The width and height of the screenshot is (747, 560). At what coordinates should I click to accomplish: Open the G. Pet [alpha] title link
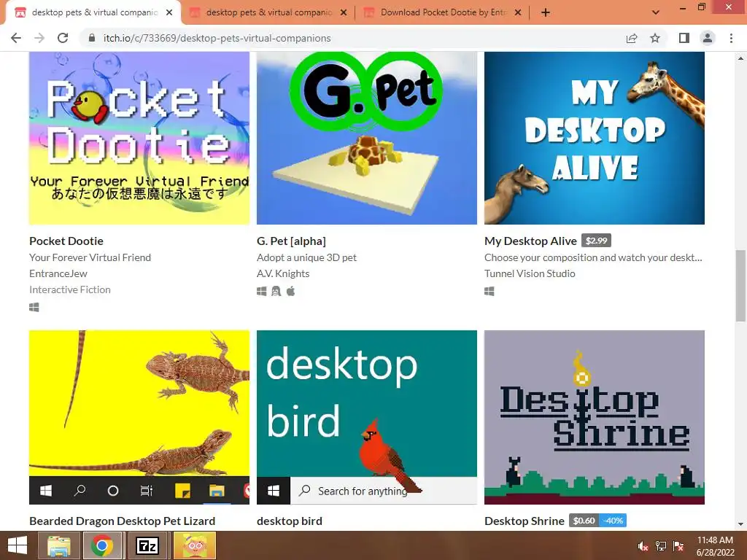(291, 241)
